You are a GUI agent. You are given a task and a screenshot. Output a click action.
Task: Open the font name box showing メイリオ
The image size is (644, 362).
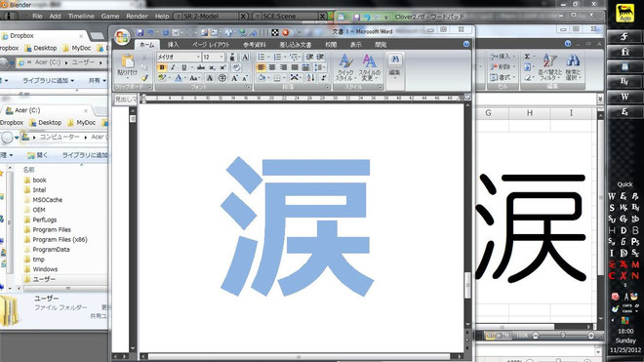tap(179, 58)
